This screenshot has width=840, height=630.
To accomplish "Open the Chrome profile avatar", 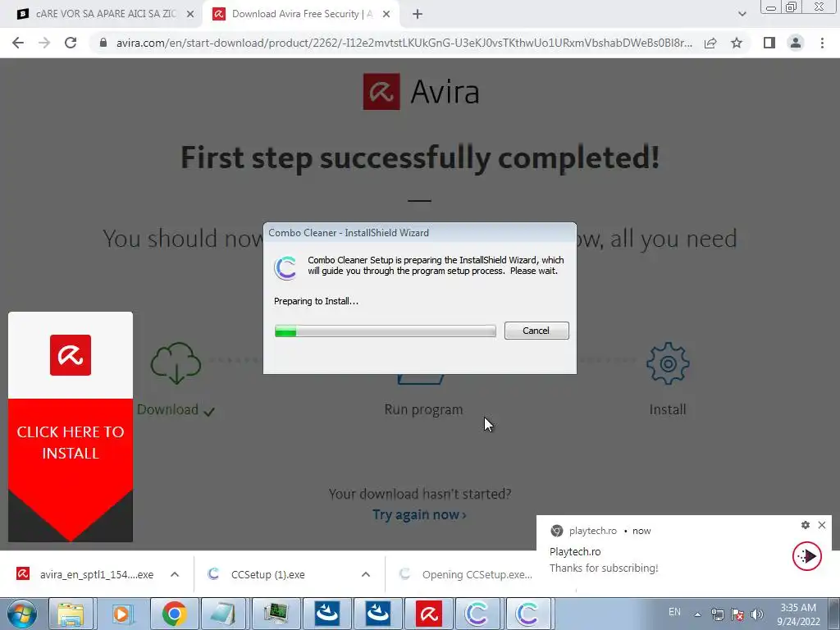I will coord(796,43).
